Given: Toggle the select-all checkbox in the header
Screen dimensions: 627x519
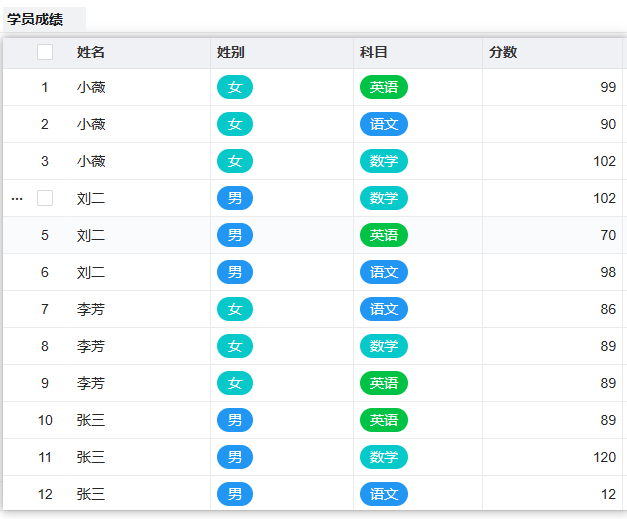Looking at the screenshot, I should pos(45,52).
